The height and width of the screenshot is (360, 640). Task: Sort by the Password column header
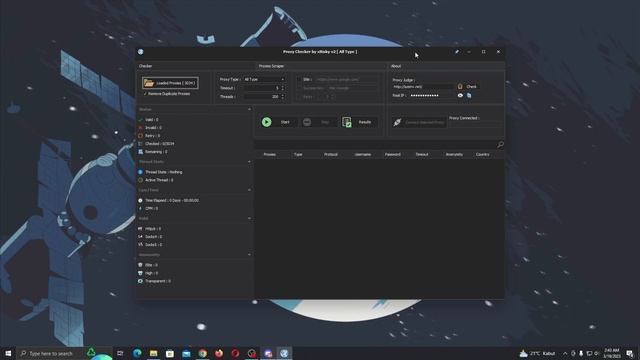click(393, 155)
